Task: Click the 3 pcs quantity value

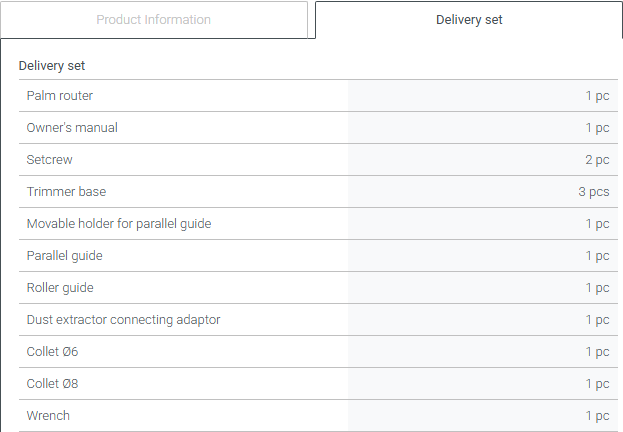Action: [x=593, y=192]
